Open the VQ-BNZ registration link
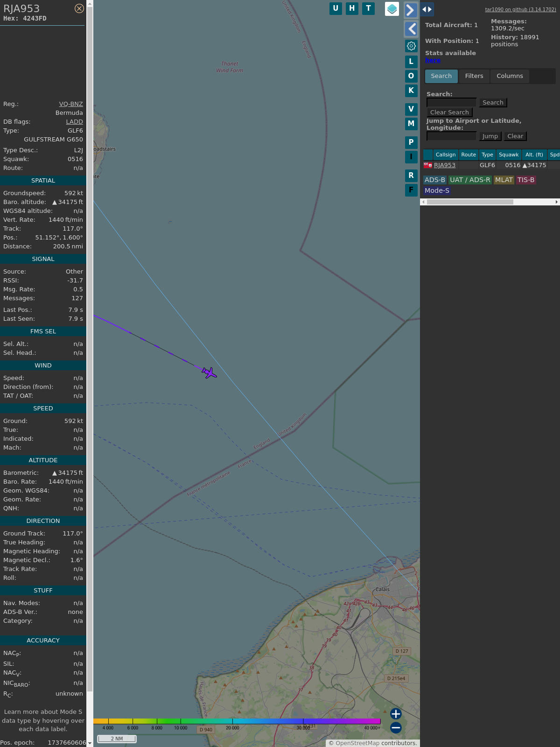The width and height of the screenshot is (560, 747). tap(71, 104)
